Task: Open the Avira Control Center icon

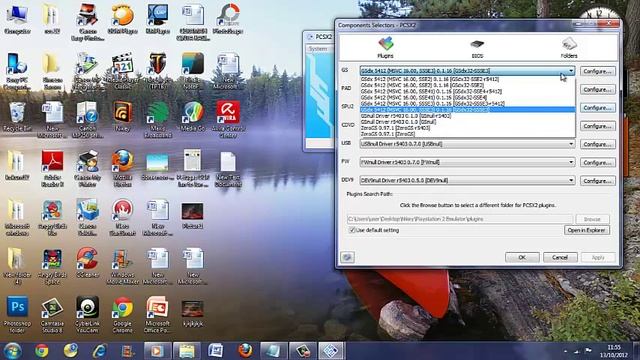Action: point(228,120)
